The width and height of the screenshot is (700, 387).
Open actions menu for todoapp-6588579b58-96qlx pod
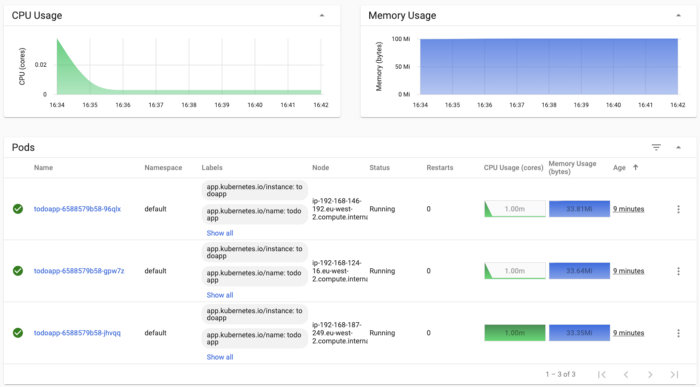point(678,209)
